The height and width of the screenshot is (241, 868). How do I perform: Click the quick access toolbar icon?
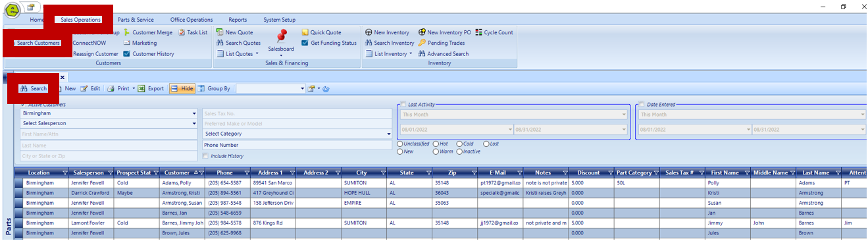[x=30, y=7]
